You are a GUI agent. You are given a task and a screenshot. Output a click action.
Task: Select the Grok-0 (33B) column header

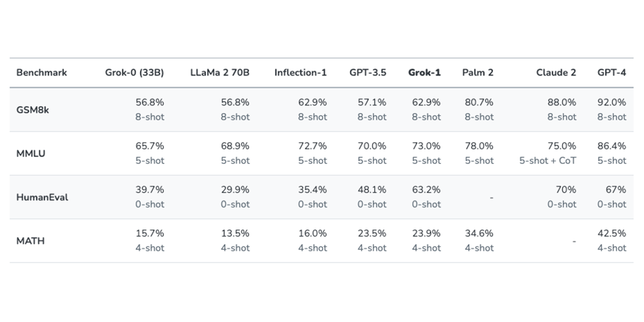click(x=134, y=73)
